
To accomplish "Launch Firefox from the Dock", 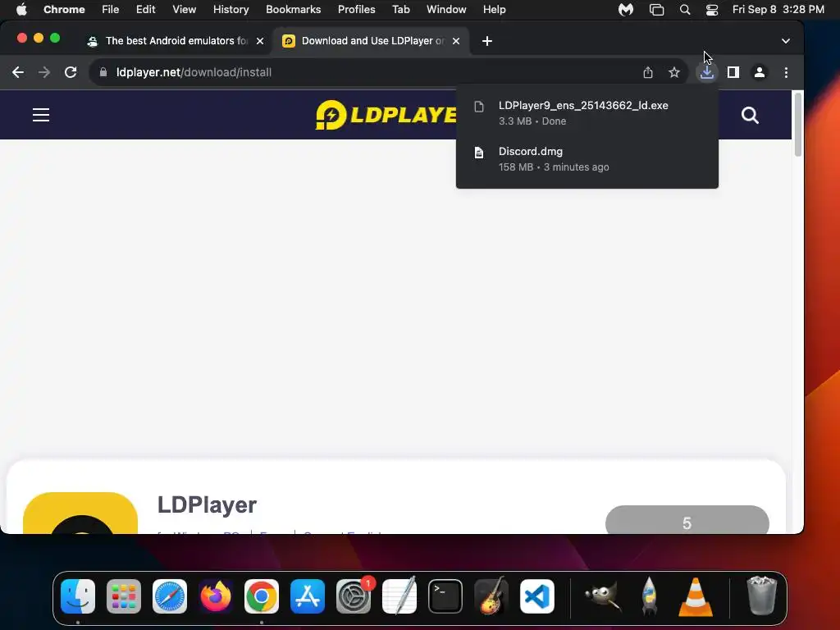I will (216, 596).
